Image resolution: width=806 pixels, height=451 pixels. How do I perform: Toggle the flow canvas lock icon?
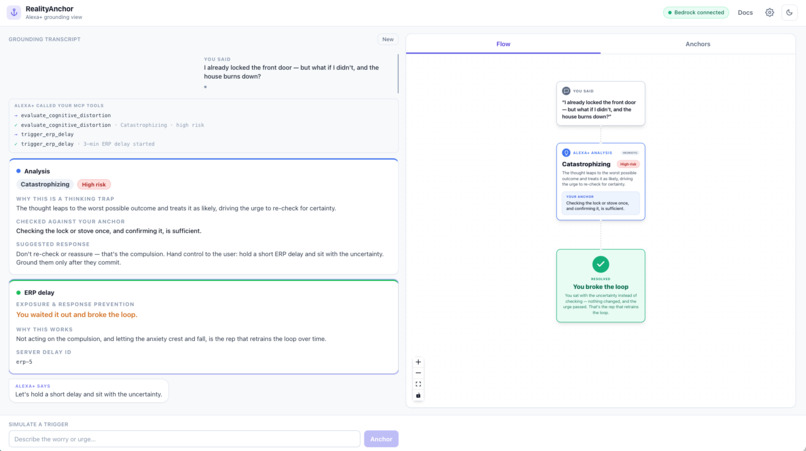tap(418, 395)
